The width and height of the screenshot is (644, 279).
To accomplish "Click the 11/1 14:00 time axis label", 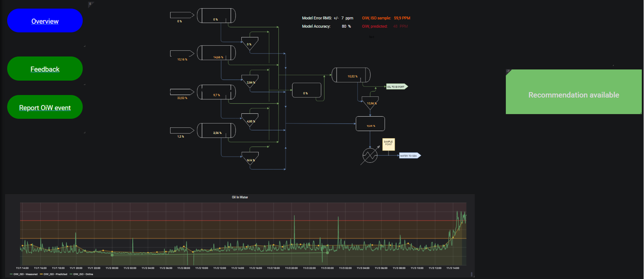I will pyautogui.click(x=22, y=268).
